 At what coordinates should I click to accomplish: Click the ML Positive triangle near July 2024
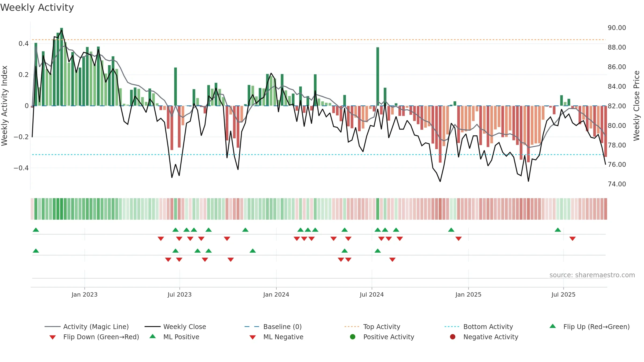click(x=378, y=251)
